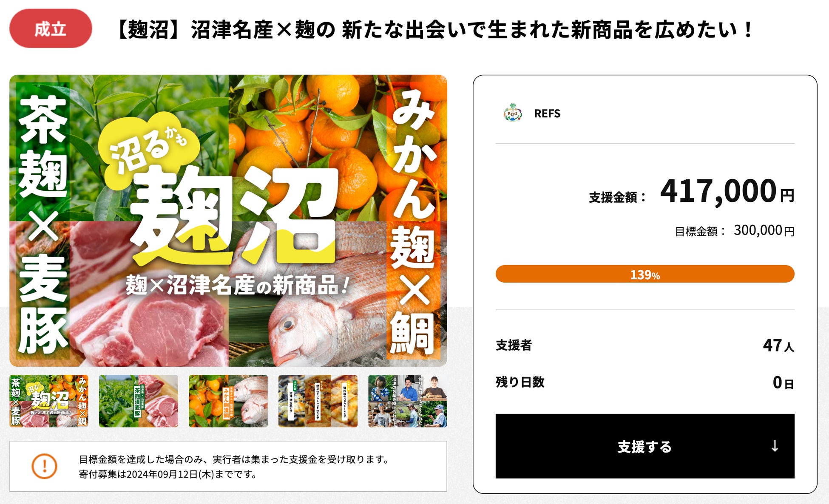Select the みかん麹漬鯛 fish thumbnail
Image resolution: width=829 pixels, height=504 pixels.
point(228,401)
